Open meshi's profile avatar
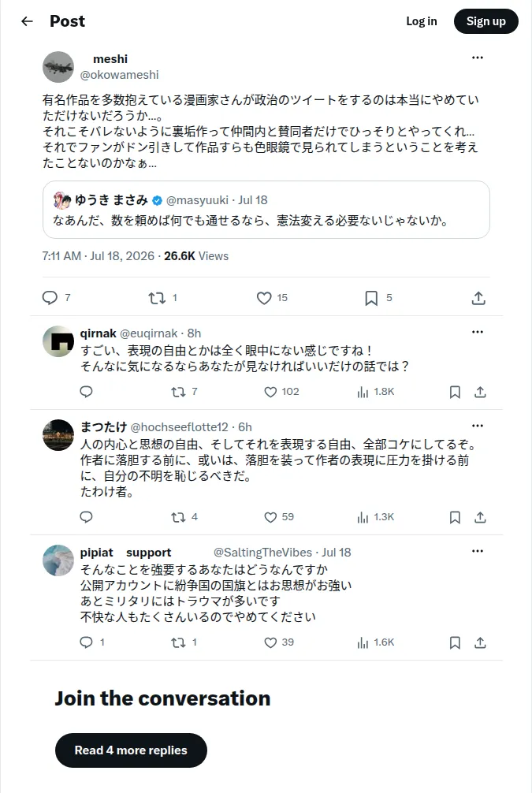 tap(58, 67)
